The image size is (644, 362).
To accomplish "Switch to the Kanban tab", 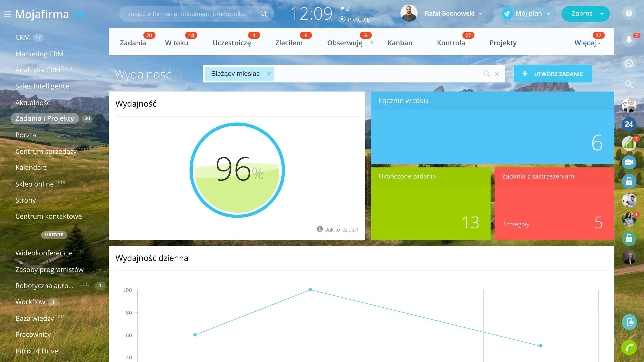I will (x=400, y=43).
